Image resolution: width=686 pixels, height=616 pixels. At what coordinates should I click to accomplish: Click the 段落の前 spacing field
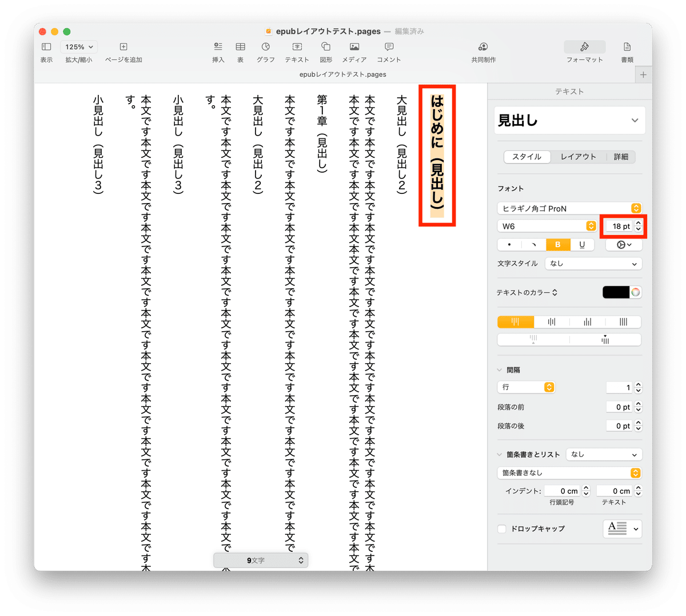point(620,407)
